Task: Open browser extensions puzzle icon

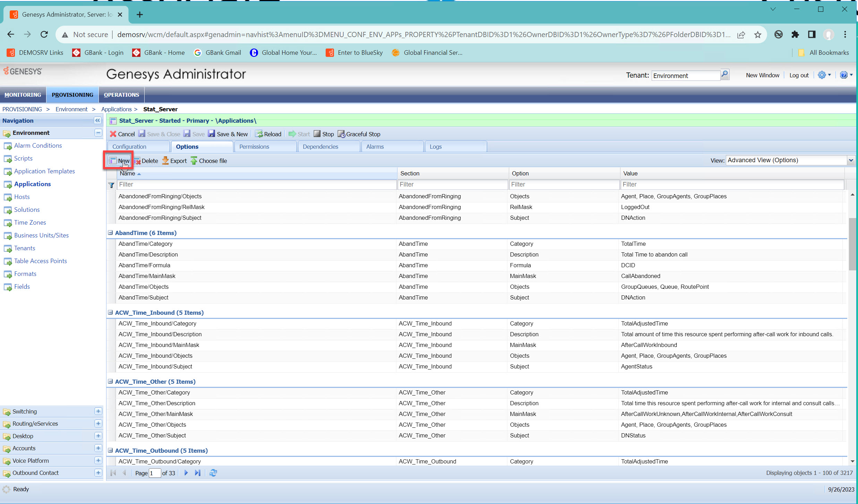Action: click(x=795, y=34)
